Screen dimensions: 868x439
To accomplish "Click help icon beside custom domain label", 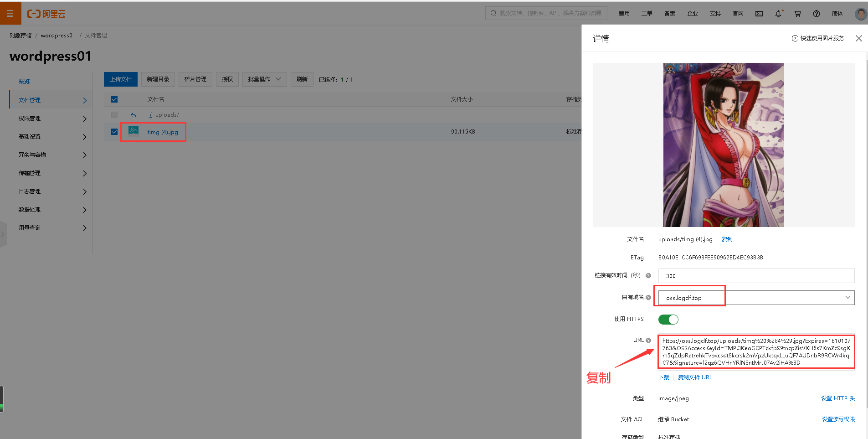I will tap(648, 297).
